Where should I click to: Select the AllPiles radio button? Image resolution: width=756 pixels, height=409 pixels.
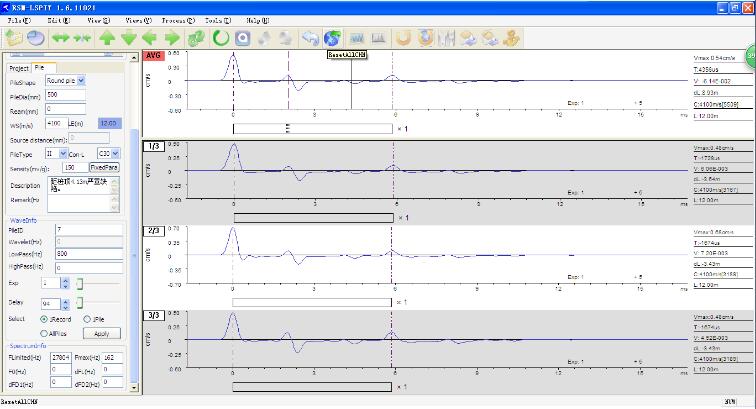coord(44,334)
